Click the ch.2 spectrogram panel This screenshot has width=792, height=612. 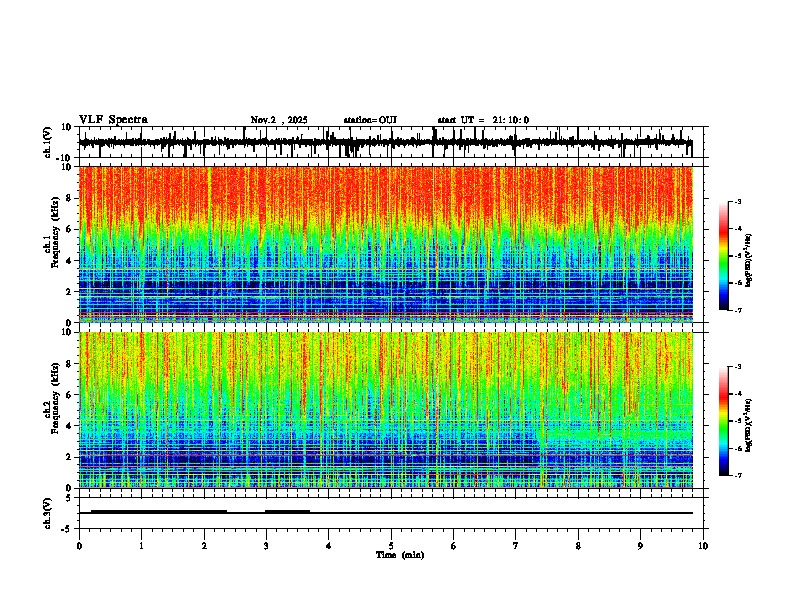tap(386, 410)
